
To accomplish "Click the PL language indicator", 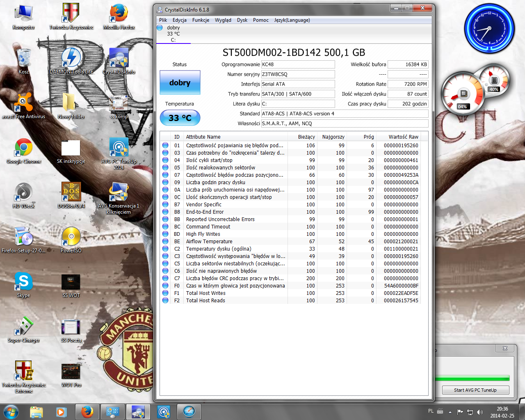I will [431, 411].
